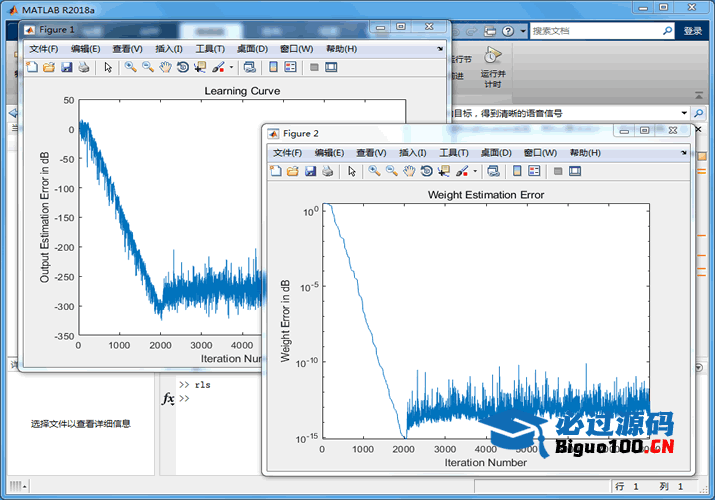Open 工具(T) menu in Figure 1
The image size is (715, 500).
210,49
